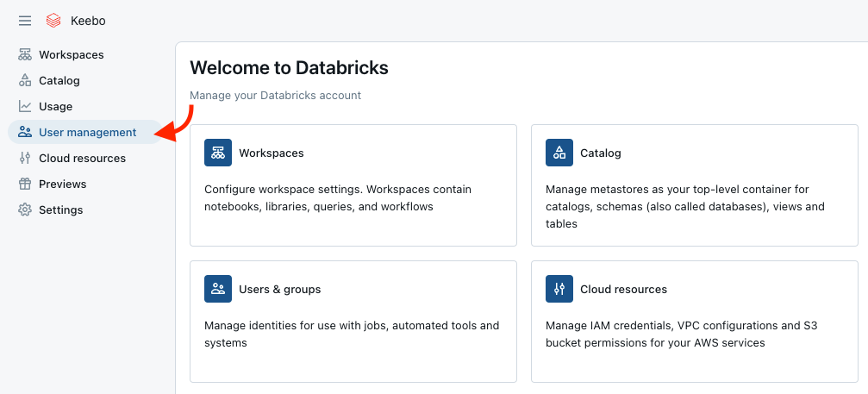Open the Cloud resources card title
Screen dimensions: 868x394
[x=623, y=289]
